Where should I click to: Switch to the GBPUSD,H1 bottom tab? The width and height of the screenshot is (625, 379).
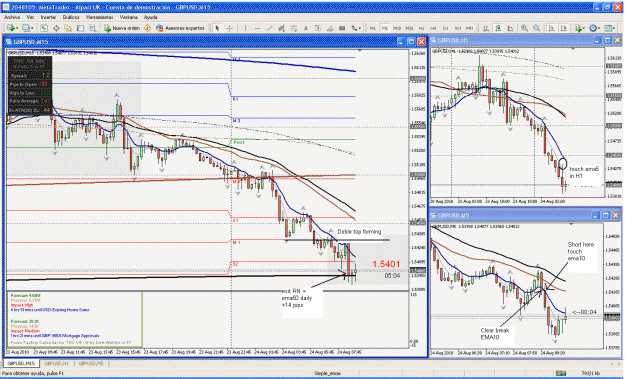point(57,363)
